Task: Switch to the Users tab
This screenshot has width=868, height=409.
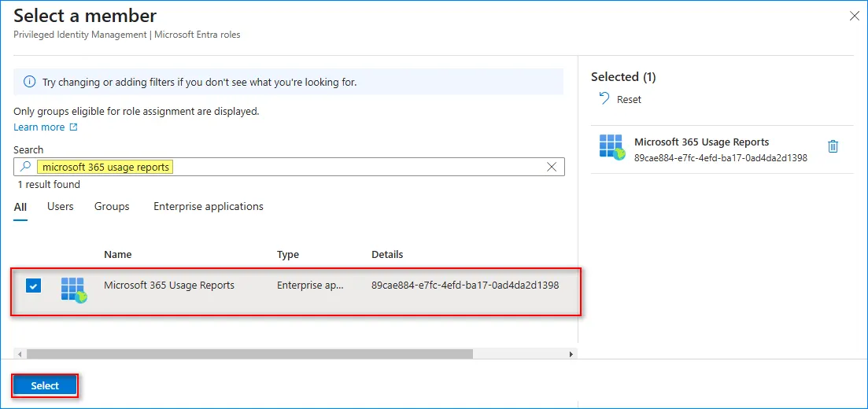Action: (61, 207)
